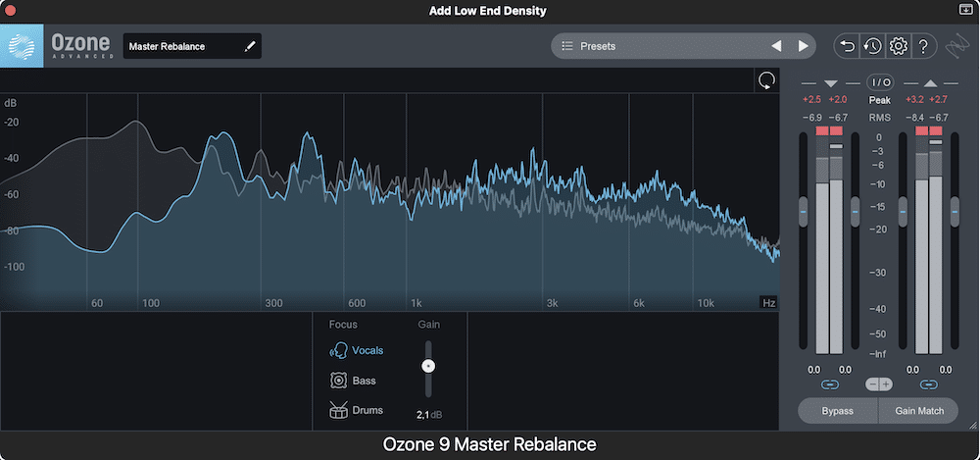Screen dimensions: 980x460
Task: Click the input left 0.0 gain value
Action: [812, 370]
